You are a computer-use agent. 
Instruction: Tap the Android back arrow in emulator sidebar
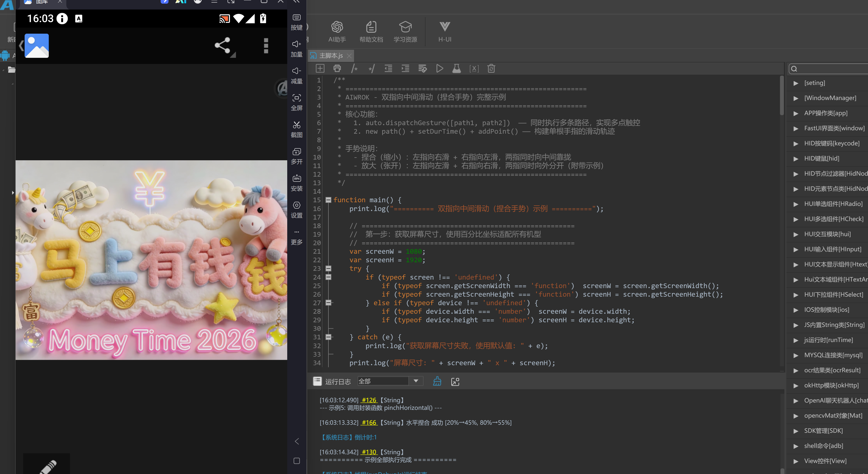tap(296, 441)
